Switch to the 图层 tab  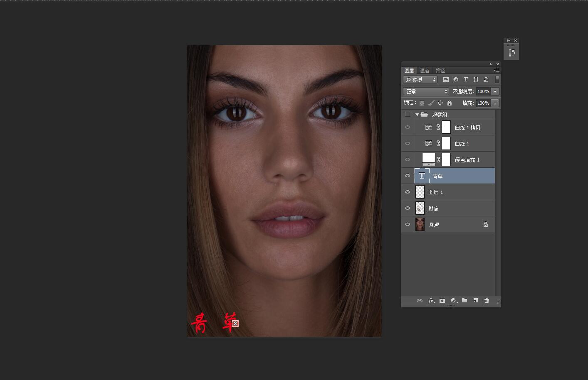(x=409, y=71)
